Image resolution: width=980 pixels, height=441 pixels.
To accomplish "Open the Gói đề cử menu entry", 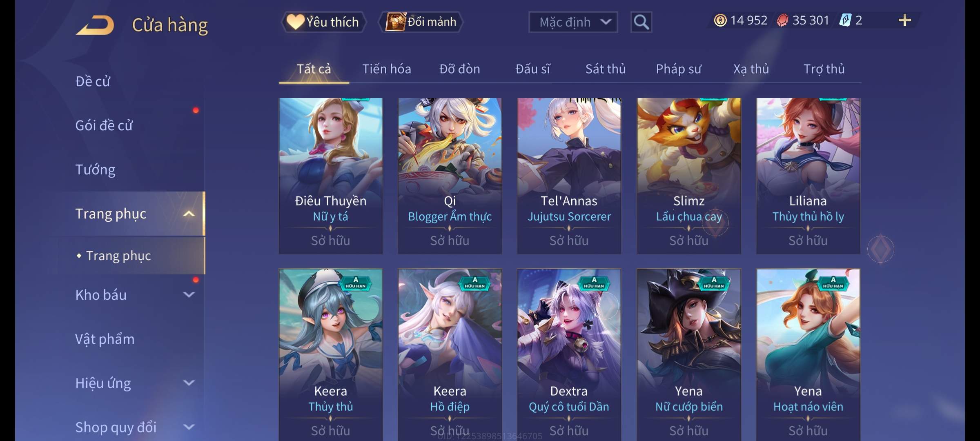I will (104, 125).
